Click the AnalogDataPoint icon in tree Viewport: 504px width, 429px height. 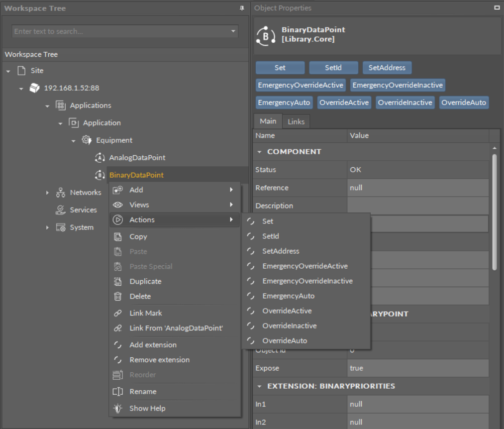tap(100, 158)
